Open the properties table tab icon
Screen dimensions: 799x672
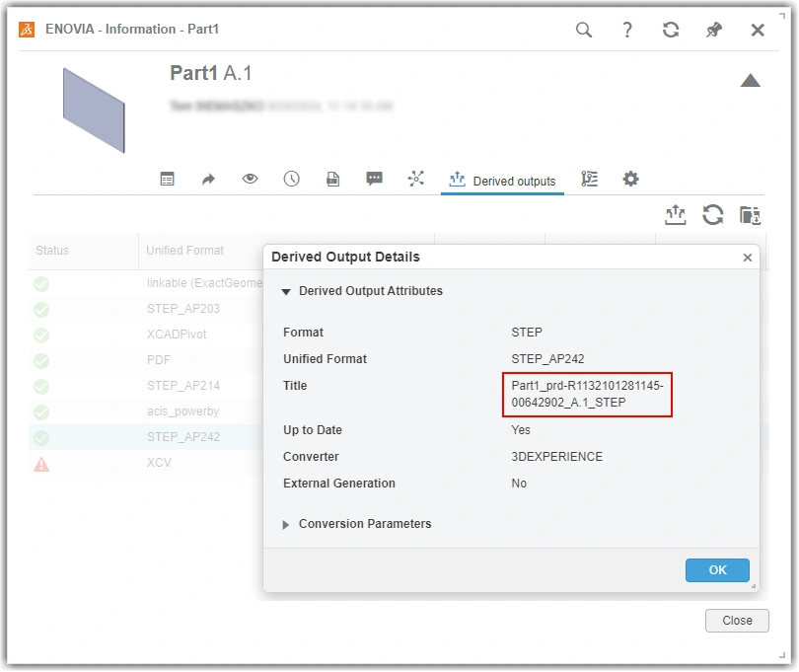167,179
